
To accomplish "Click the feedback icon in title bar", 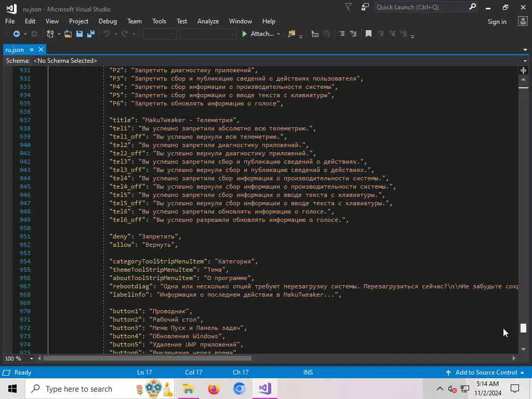I will [x=365, y=7].
